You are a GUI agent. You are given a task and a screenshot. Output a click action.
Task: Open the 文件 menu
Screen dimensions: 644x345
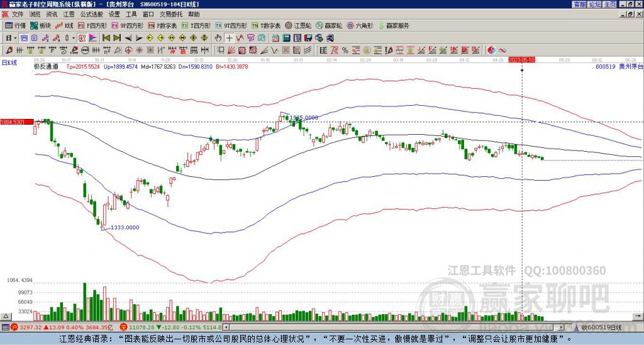[18, 14]
